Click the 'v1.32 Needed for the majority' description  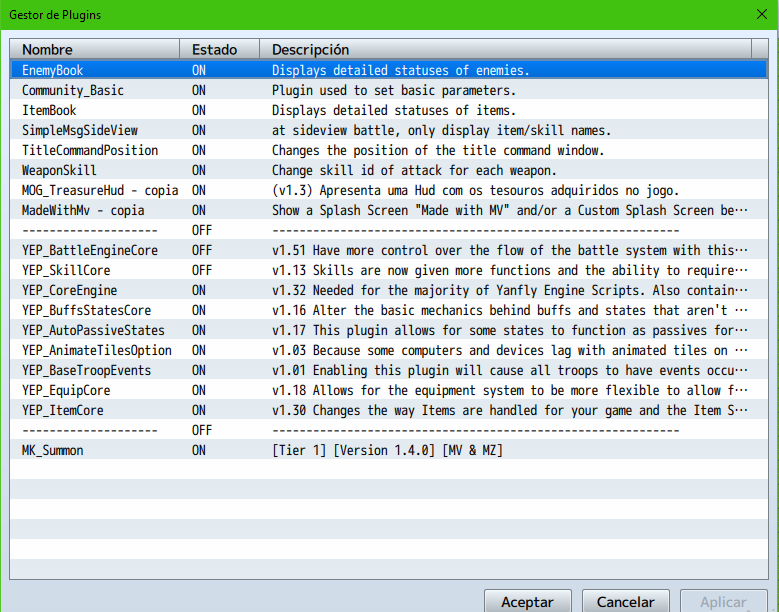tap(510, 290)
